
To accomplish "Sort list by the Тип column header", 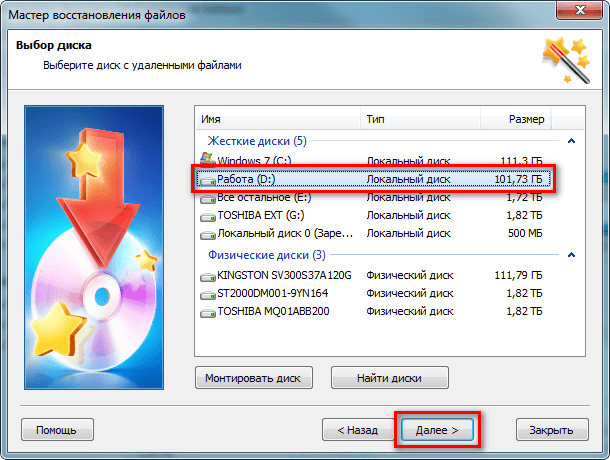I will (x=420, y=119).
